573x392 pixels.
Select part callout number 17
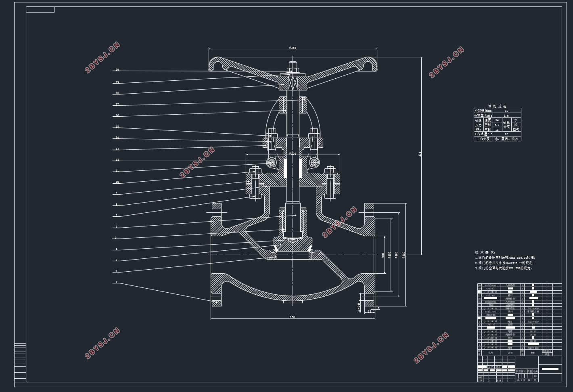click(x=117, y=105)
